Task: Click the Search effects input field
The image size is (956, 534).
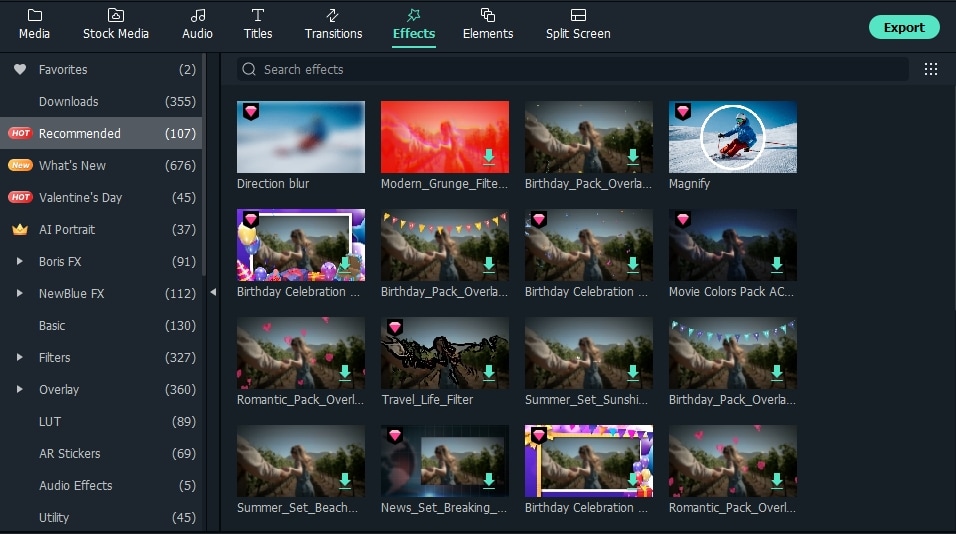Action: 573,69
